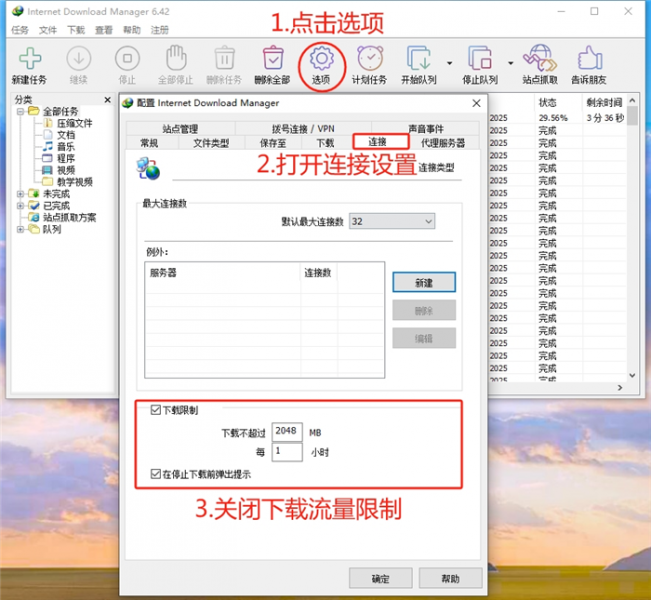Open 选项 gear icon in toolbar
The image size is (651, 600).
[321, 59]
